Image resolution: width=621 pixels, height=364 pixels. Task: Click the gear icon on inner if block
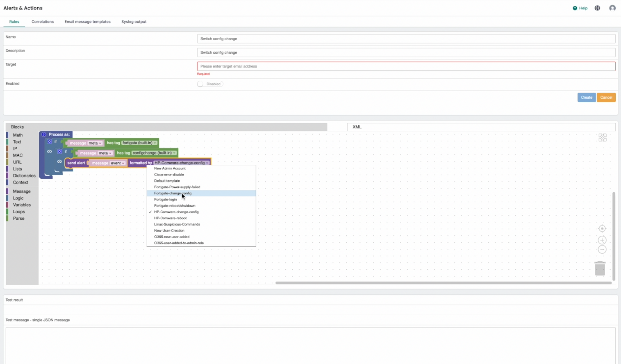click(59, 151)
